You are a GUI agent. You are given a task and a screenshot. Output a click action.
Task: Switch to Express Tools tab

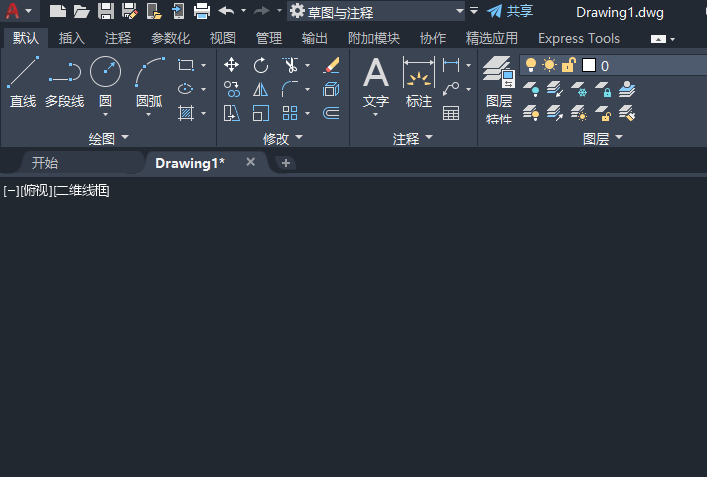tap(579, 38)
